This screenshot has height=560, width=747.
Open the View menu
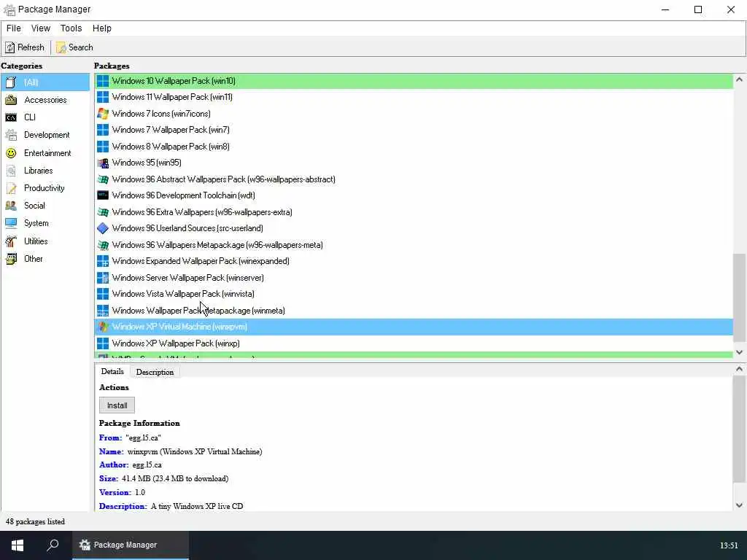click(x=41, y=28)
